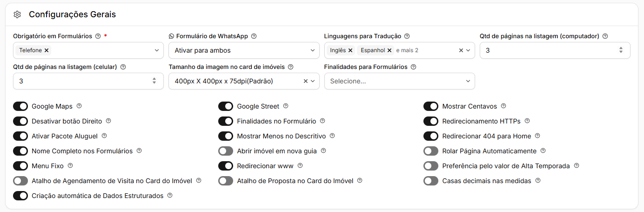This screenshot has height=212, width=644.
Task: Click help icon beside Ativar Pacote Aluguel
Action: pos(104,136)
